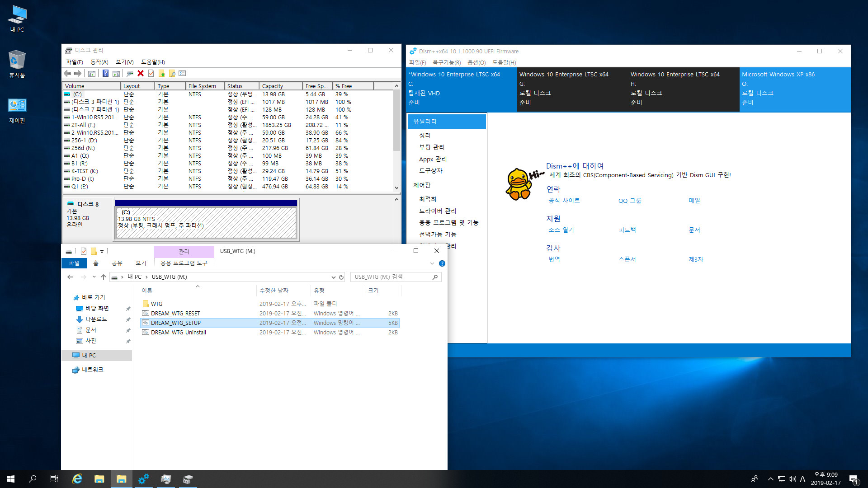Click the volume speaker icon in system tray
Viewport: 868px width, 488px height.
(x=793, y=479)
